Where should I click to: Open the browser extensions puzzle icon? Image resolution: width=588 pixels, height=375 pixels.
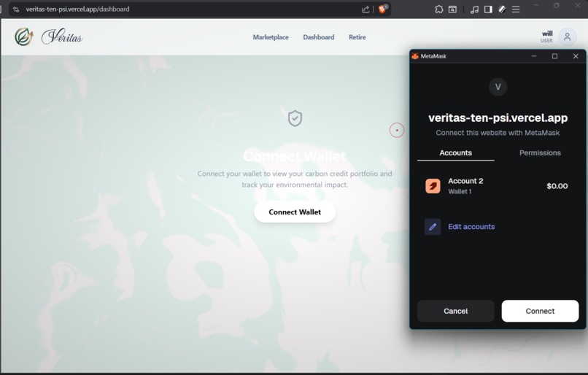438,9
